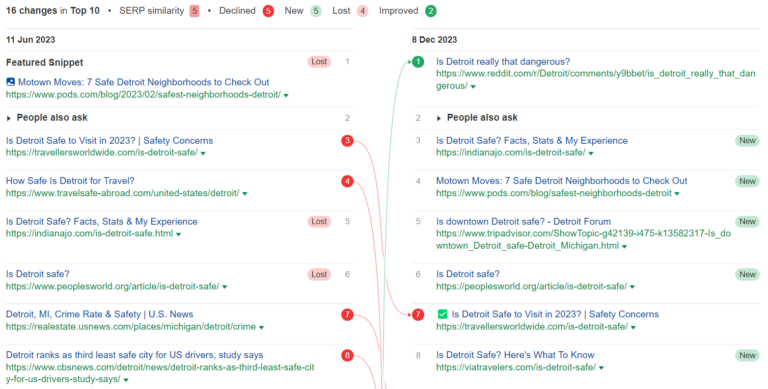The height and width of the screenshot is (389, 768).
Task: Open 'Detroit ranks as third least safe city' link
Action: 135,355
